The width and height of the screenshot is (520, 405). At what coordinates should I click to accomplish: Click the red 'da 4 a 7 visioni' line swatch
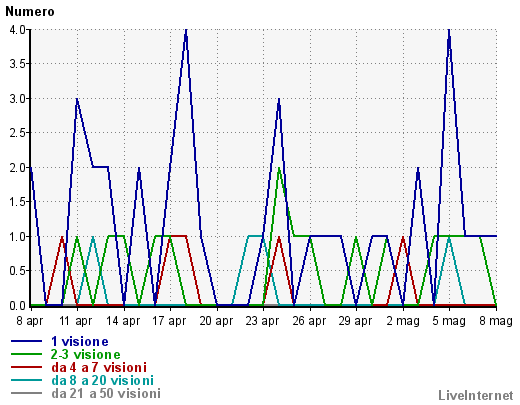point(27,367)
